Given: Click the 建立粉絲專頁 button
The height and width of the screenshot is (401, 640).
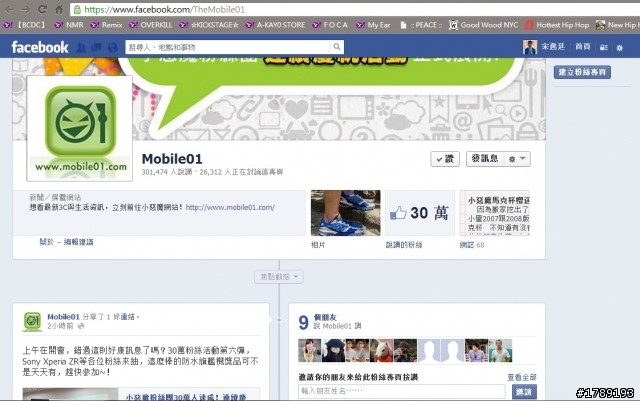Looking at the screenshot, I should click(582, 72).
